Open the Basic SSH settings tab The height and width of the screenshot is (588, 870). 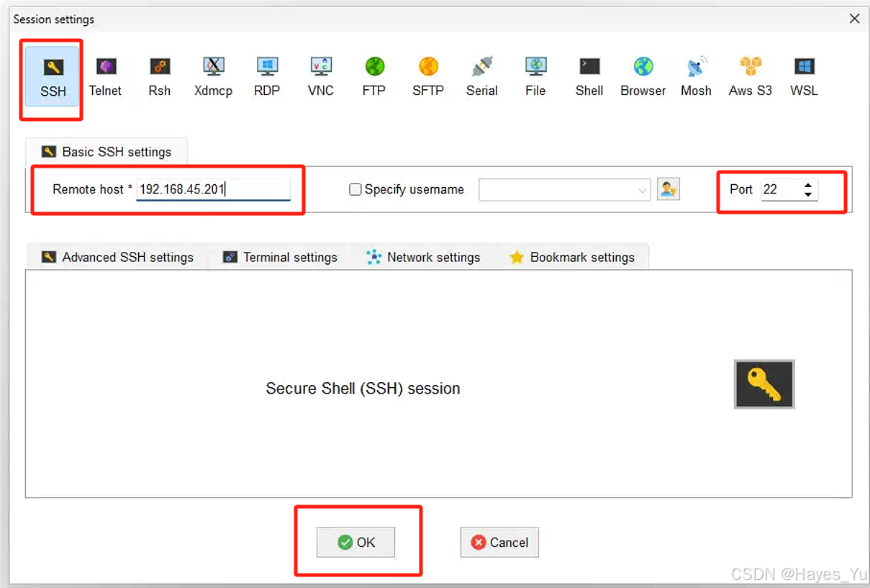(107, 152)
